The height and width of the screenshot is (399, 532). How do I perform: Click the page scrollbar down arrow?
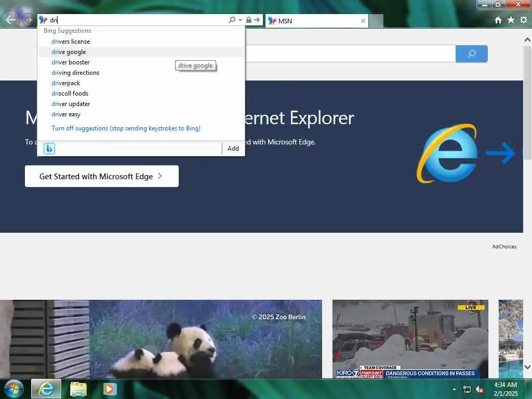coord(527,367)
